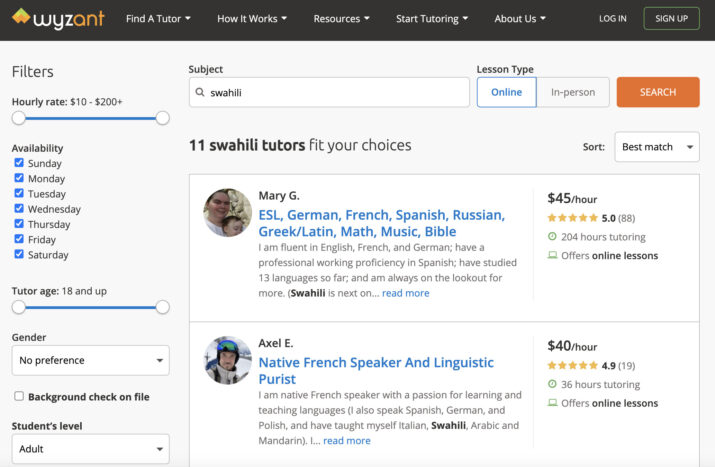Click Axel E.'s profile photo

[228, 360]
